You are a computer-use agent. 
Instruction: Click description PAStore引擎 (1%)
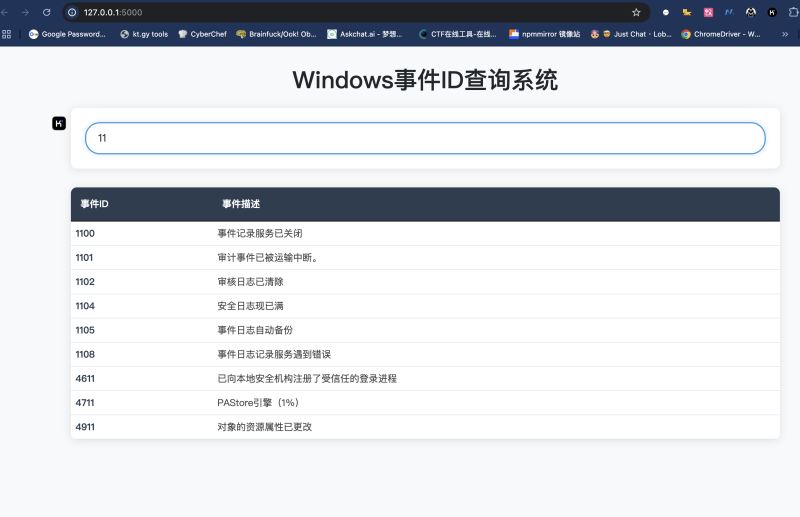(258, 403)
